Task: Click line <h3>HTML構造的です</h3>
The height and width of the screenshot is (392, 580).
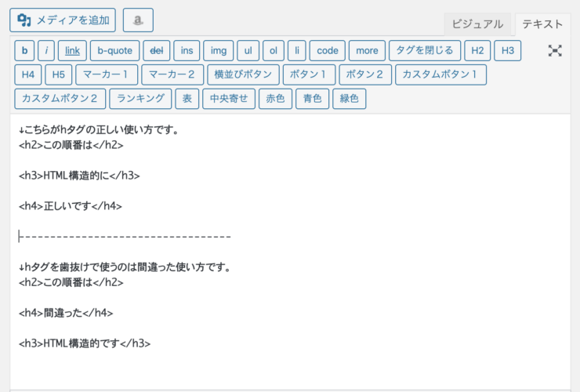Action: (85, 343)
